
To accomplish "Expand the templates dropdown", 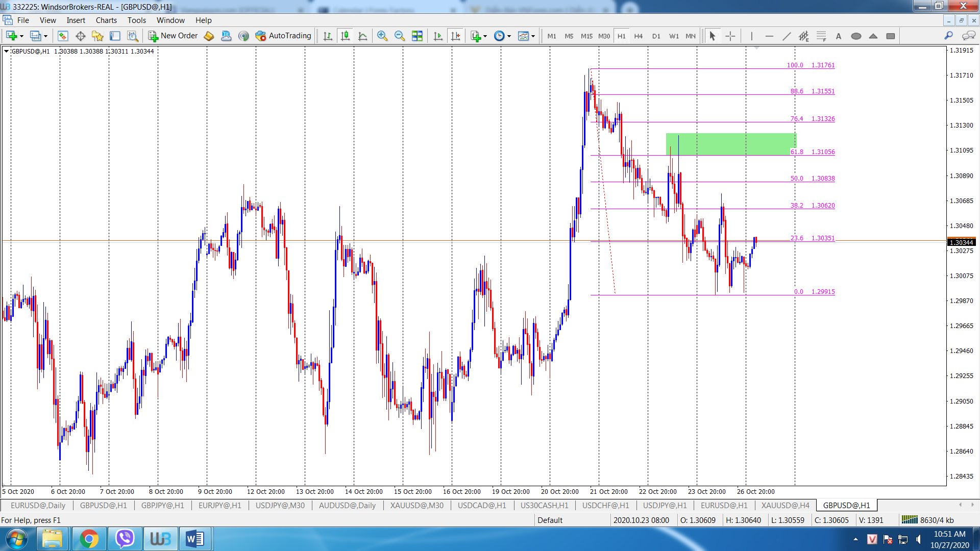I will click(x=533, y=36).
